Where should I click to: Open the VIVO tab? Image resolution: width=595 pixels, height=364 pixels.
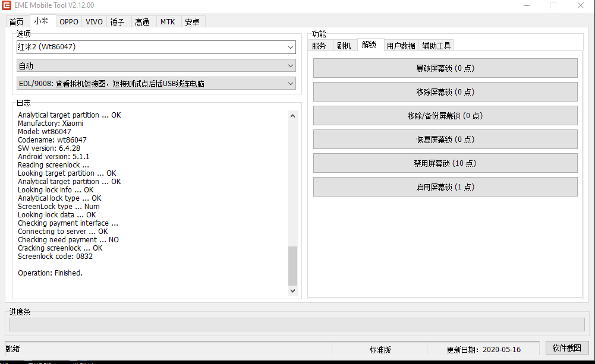click(94, 22)
